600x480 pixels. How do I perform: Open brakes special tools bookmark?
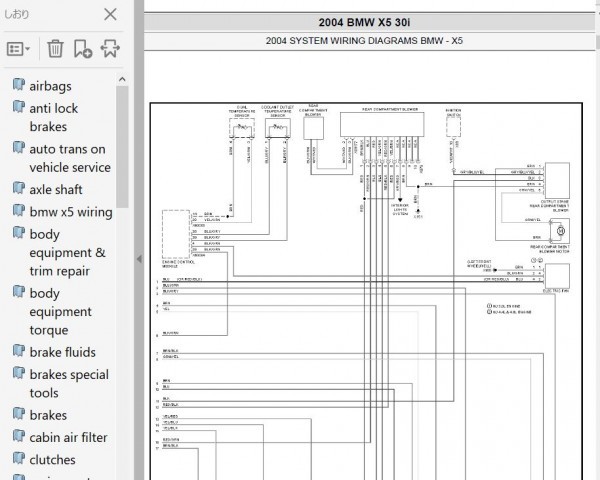click(x=69, y=384)
